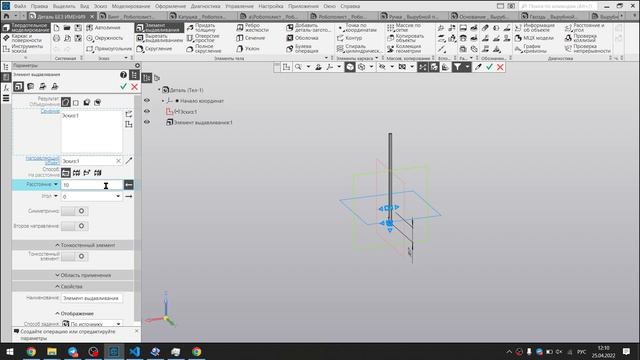Click the Направляющий объект link
640x360 pixels.
click(42, 160)
